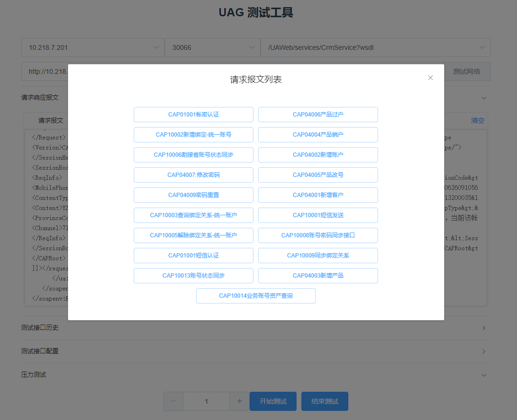Expand the 测试接口配置 section
This screenshot has height=420, width=517.
pos(256,351)
